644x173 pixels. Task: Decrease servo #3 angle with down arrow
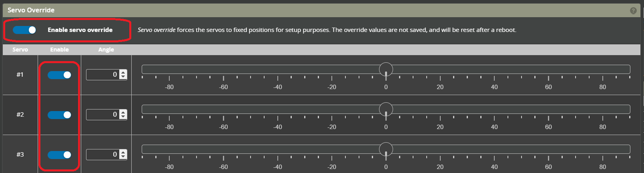point(123,157)
